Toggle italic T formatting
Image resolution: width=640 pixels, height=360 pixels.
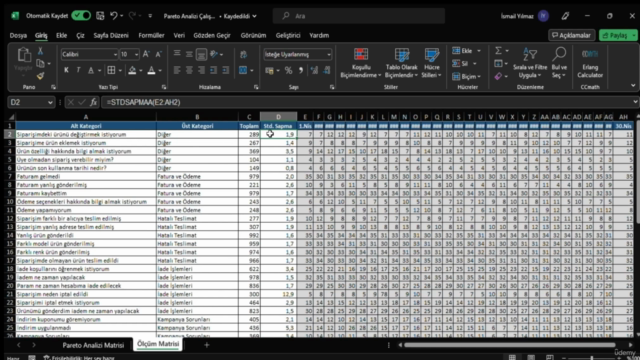(x=78, y=70)
